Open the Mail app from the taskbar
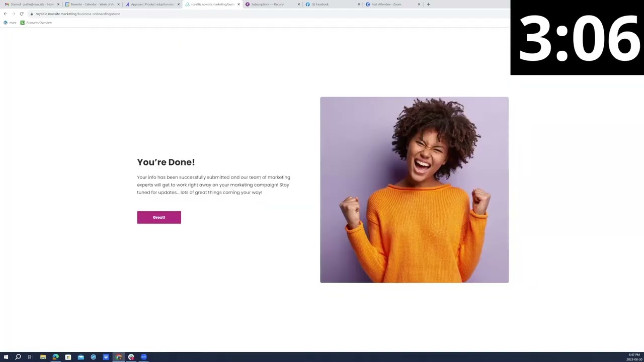 pyautogui.click(x=80, y=357)
